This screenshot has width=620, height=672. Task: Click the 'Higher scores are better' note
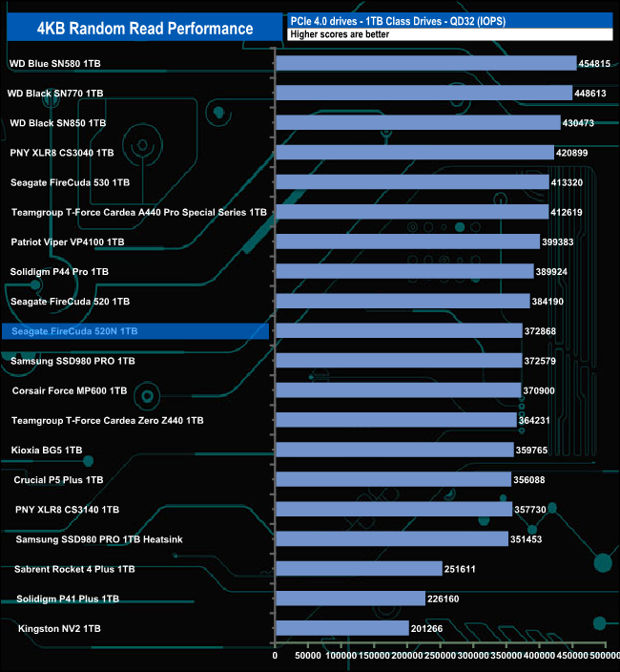(340, 34)
